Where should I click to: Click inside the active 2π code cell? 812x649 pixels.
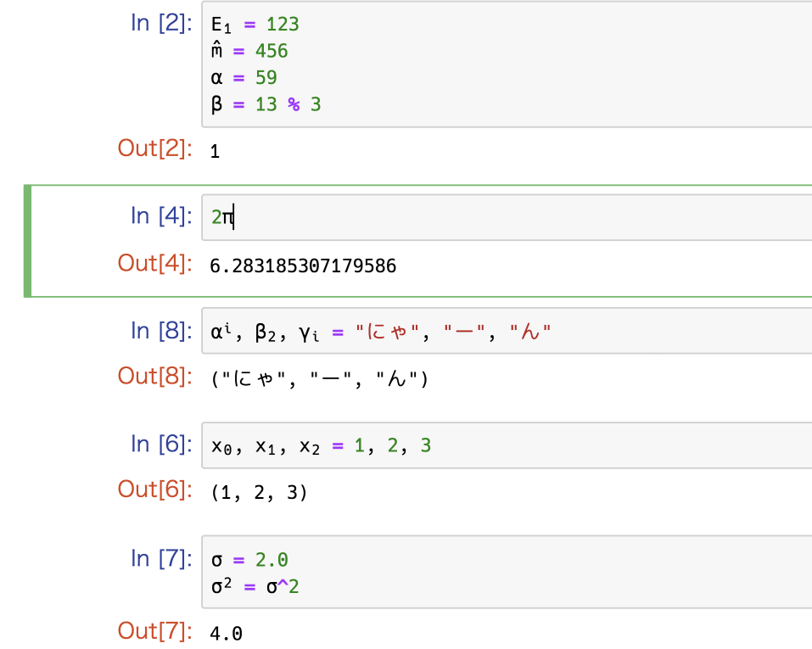click(507, 217)
